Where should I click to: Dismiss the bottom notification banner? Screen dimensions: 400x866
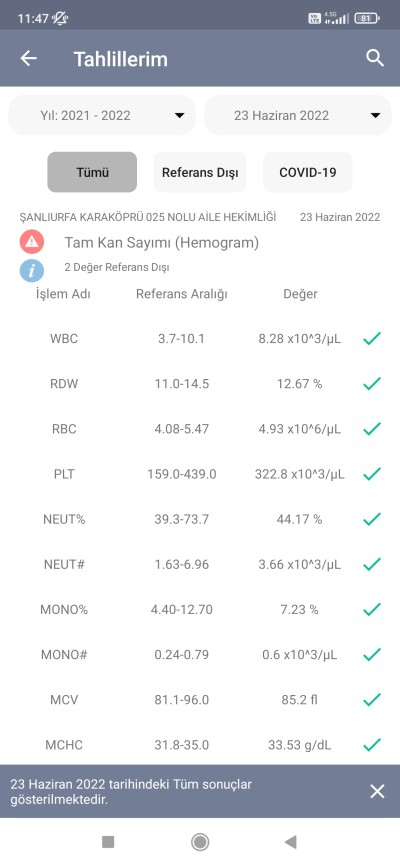(x=377, y=791)
